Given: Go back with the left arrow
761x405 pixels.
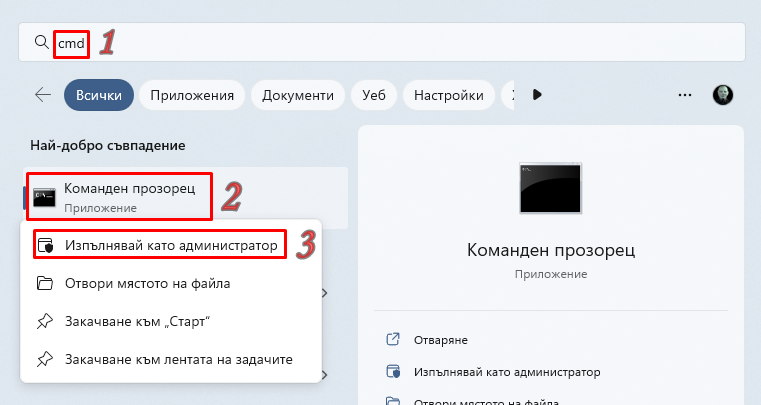Looking at the screenshot, I should (x=43, y=94).
